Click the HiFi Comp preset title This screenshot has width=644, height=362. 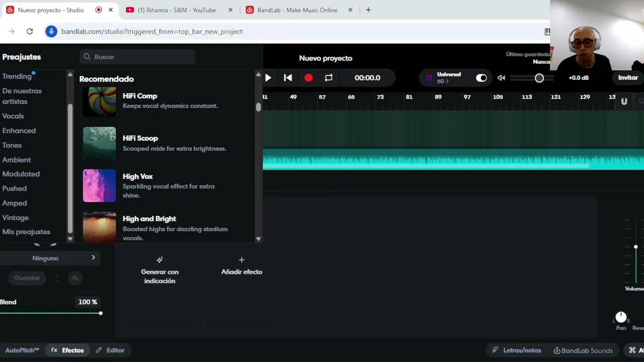click(140, 96)
